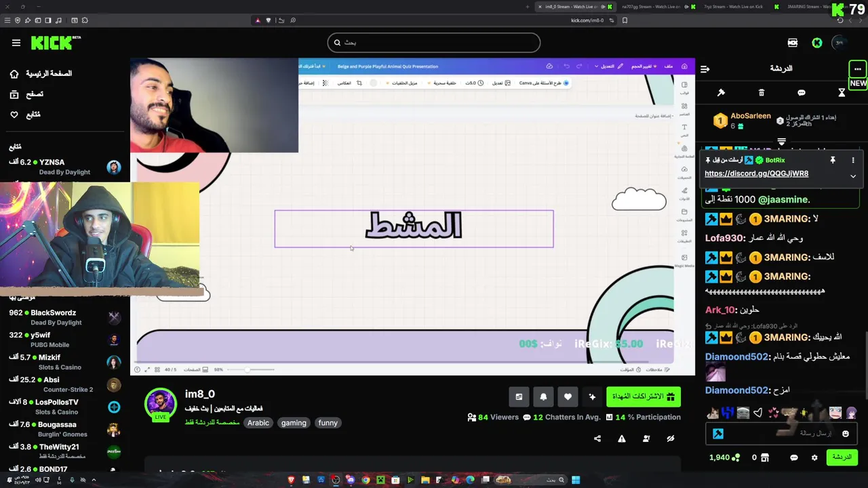Open Mizkif channel in sidebar
868x488 pixels.
click(x=65, y=362)
